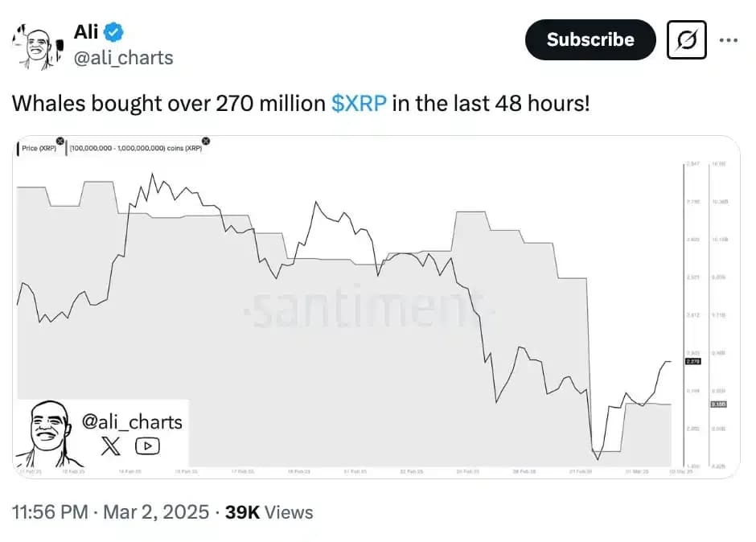Image resolution: width=756 pixels, height=542 pixels.
Task: Click the YouTube icon in chart watermark
Action: tap(147, 446)
